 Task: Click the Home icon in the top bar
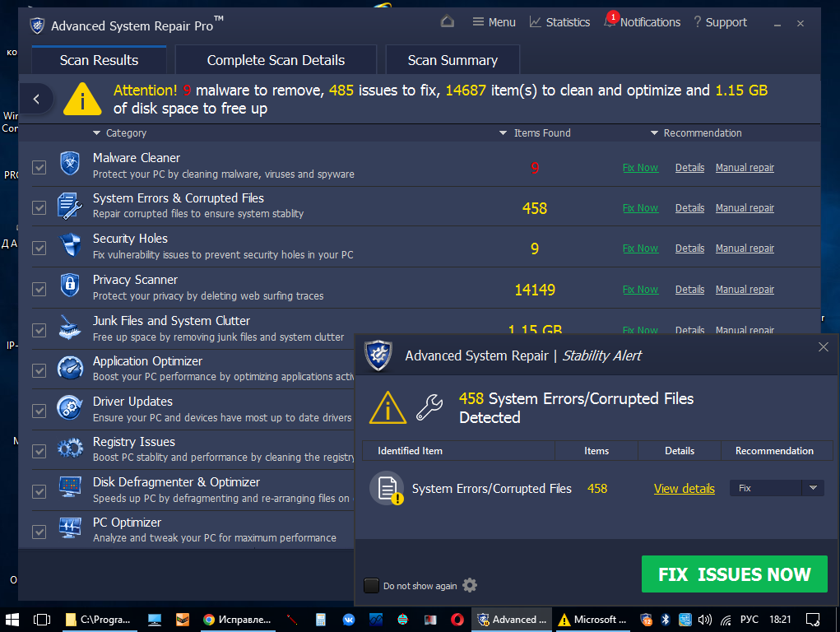click(448, 22)
